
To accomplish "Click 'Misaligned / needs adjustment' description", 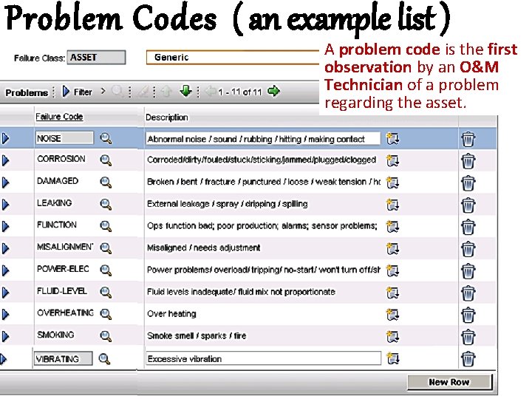I will (204, 248).
